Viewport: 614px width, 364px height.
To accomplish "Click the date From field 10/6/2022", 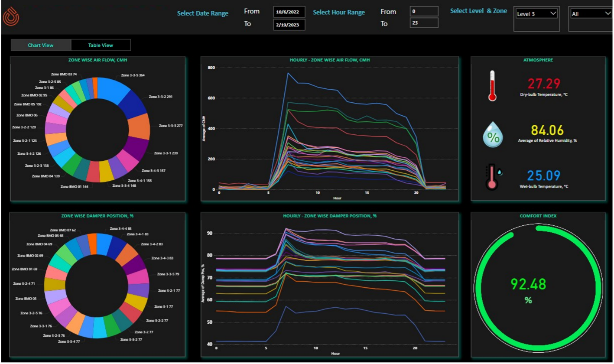I will coord(289,12).
